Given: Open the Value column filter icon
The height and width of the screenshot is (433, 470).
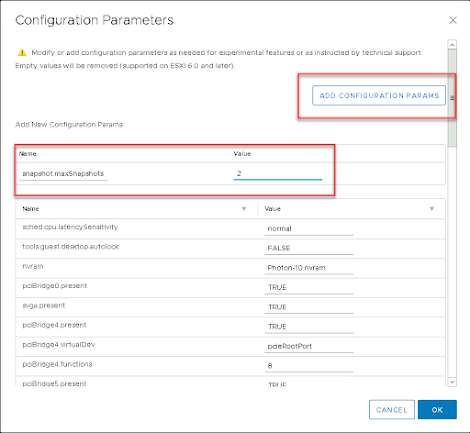Looking at the screenshot, I should (x=432, y=209).
